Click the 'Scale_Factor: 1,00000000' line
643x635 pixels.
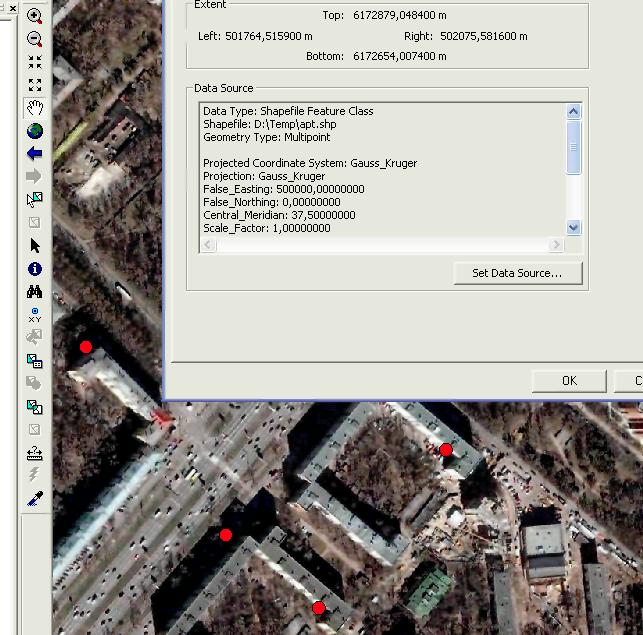(267, 228)
